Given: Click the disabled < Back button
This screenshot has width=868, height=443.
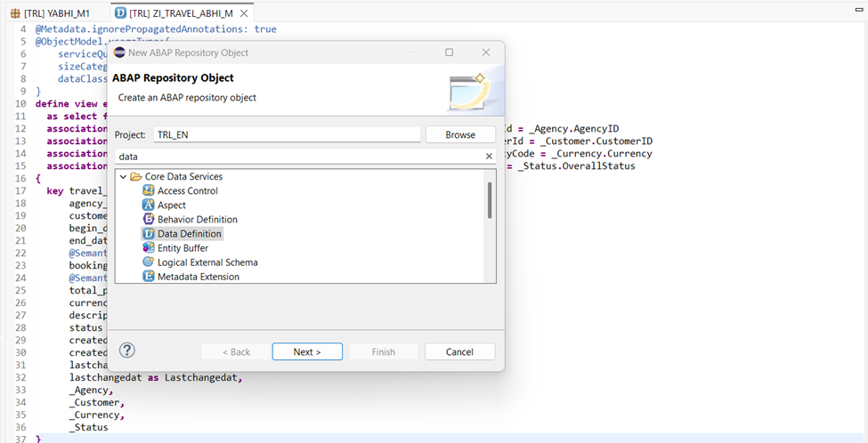Looking at the screenshot, I should [x=237, y=351].
